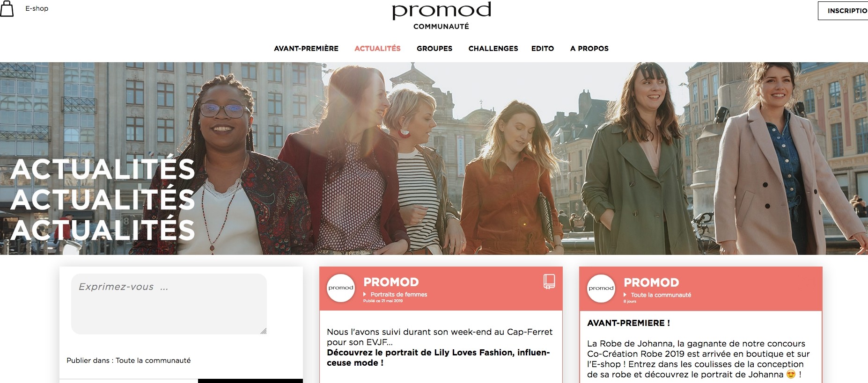Click Promod avatar on Avant-Première post
Screen dimensions: 868x383
point(601,289)
